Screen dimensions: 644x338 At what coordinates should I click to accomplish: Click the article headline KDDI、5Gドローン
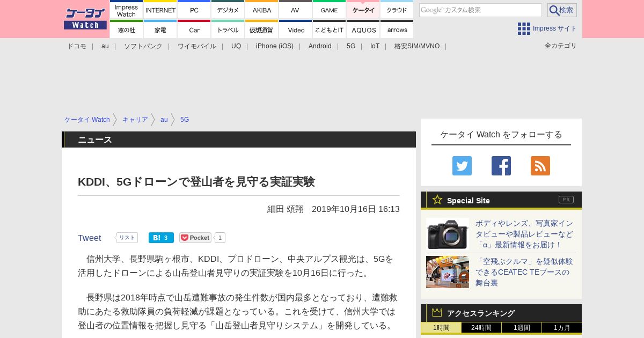(x=196, y=182)
